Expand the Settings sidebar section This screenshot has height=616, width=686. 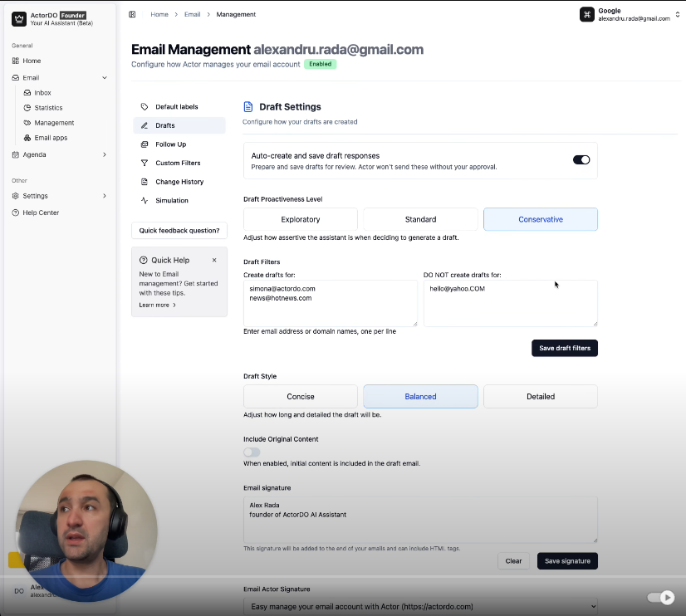[105, 196]
